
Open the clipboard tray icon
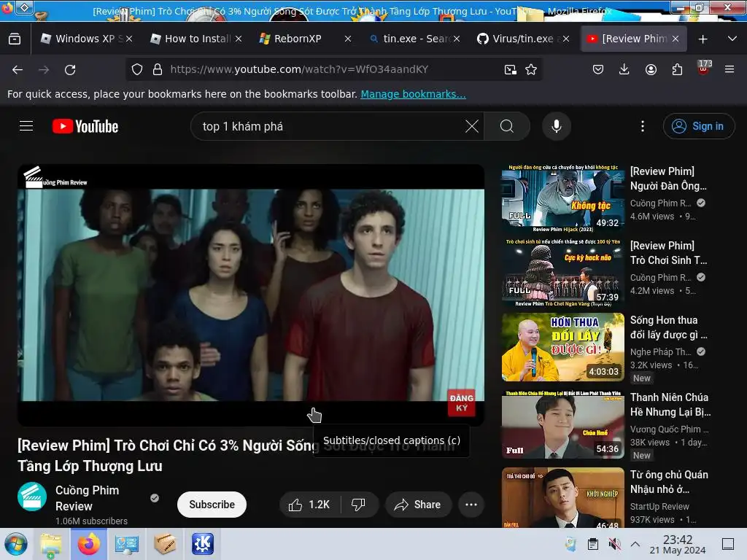(592, 544)
